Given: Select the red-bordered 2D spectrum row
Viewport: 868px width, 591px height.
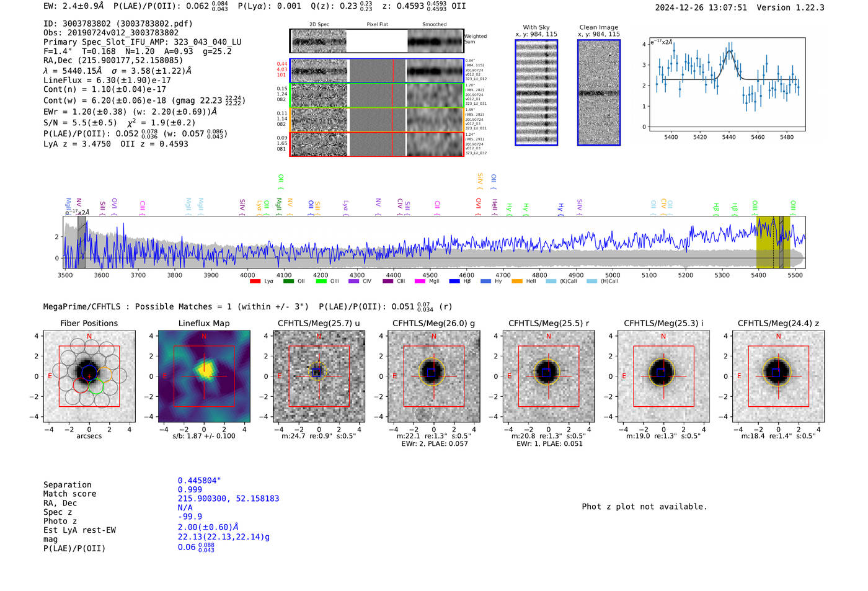Looking at the screenshot, I should (x=377, y=144).
